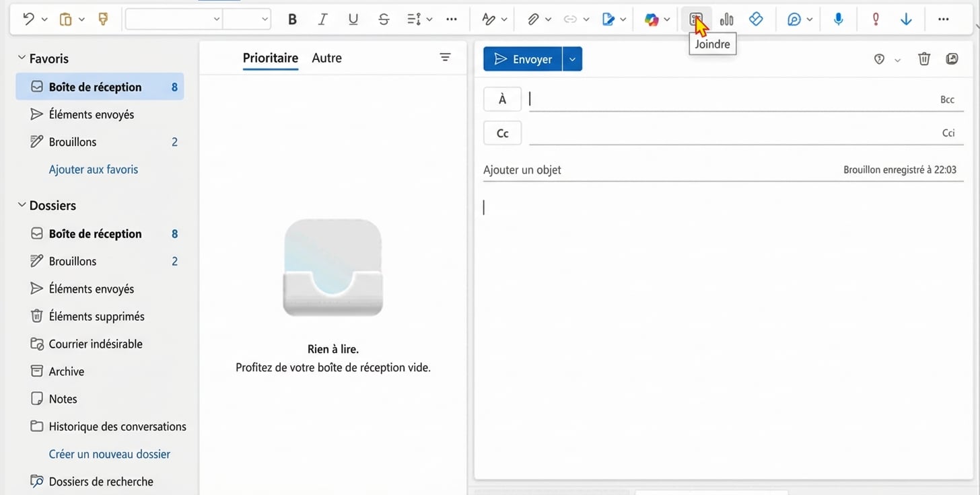Expand the Envoyer send options arrow

[572, 59]
